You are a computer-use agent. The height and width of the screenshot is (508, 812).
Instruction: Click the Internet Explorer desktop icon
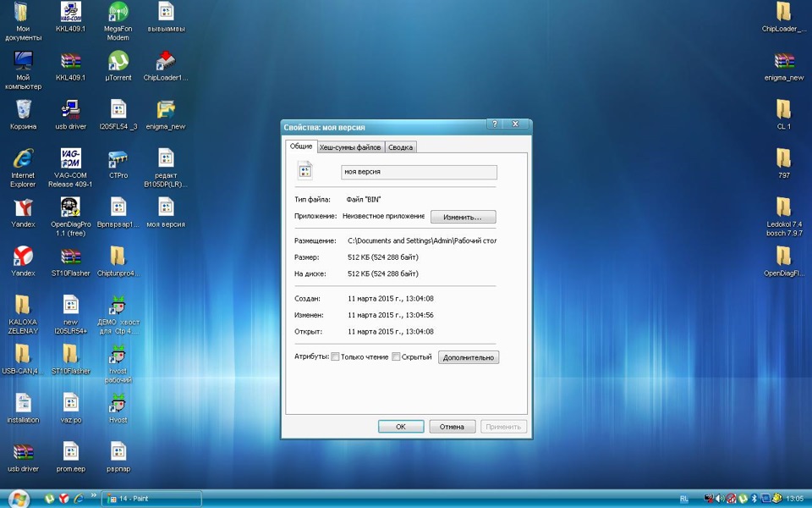(x=23, y=159)
